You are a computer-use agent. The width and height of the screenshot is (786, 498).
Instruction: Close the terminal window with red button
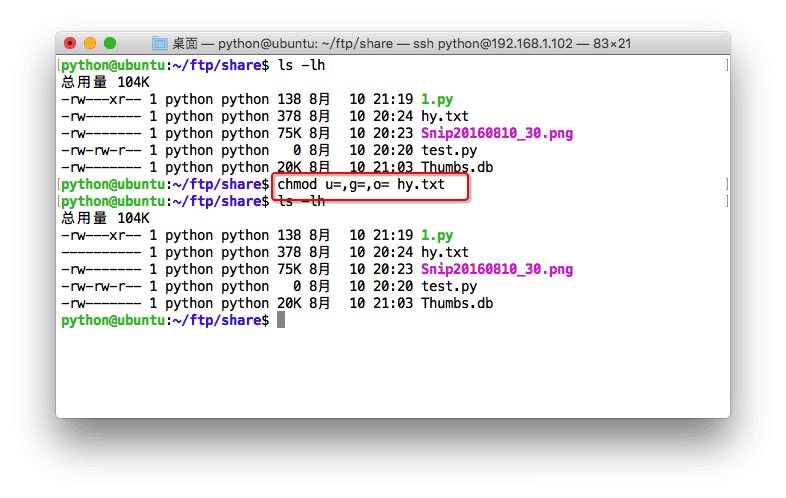point(70,43)
